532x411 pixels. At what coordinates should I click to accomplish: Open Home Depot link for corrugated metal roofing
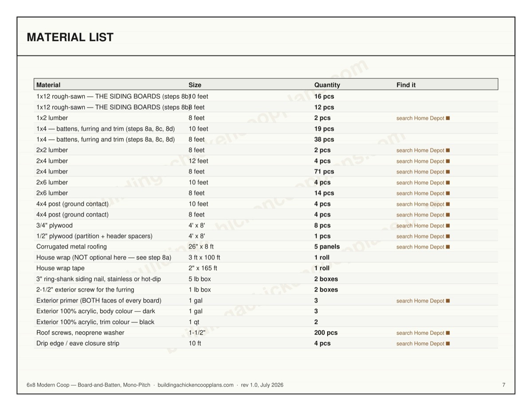point(423,247)
